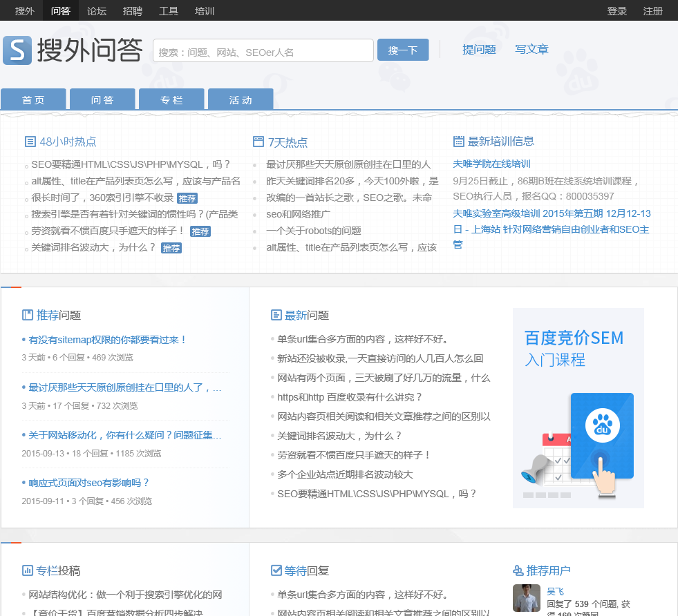Open 工具 in top navigation bar
The height and width of the screenshot is (616, 678).
click(168, 11)
